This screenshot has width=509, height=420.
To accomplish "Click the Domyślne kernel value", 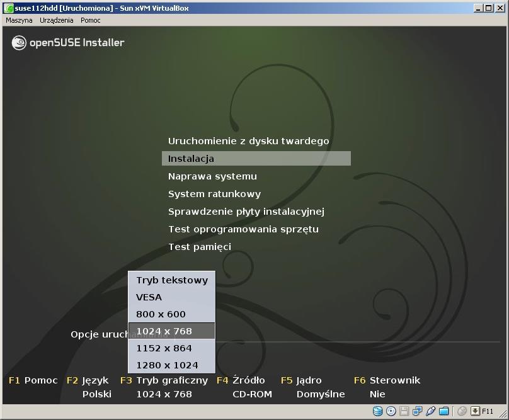I will 321,394.
